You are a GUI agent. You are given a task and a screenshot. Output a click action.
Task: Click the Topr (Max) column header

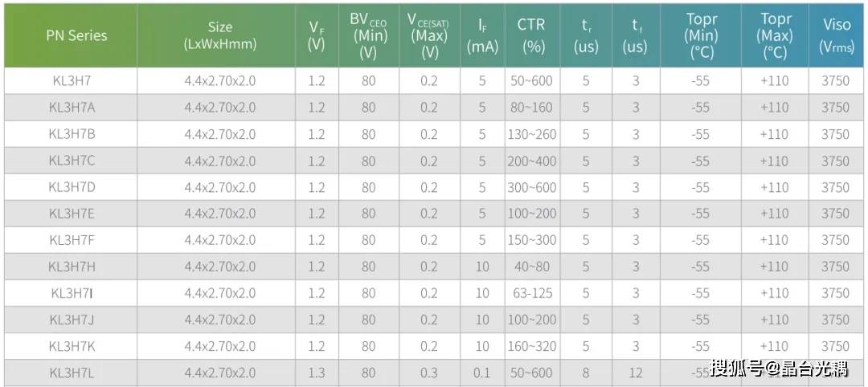click(775, 35)
